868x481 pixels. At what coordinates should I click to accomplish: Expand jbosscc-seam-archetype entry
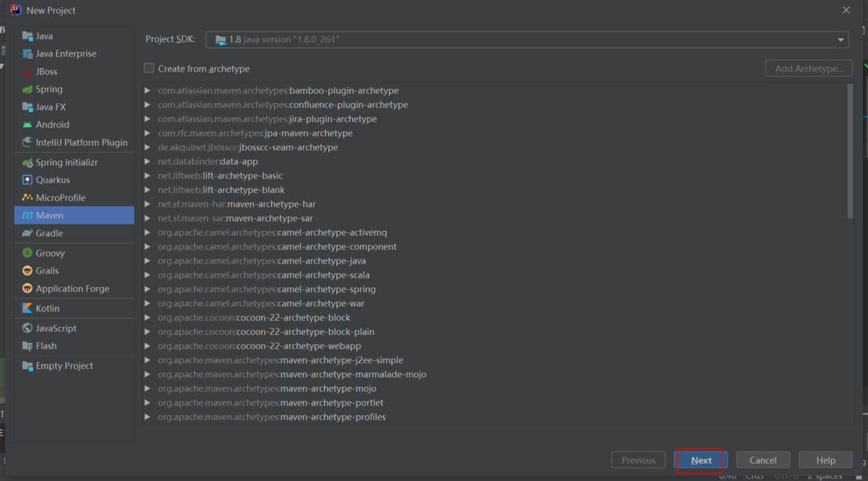coord(148,148)
